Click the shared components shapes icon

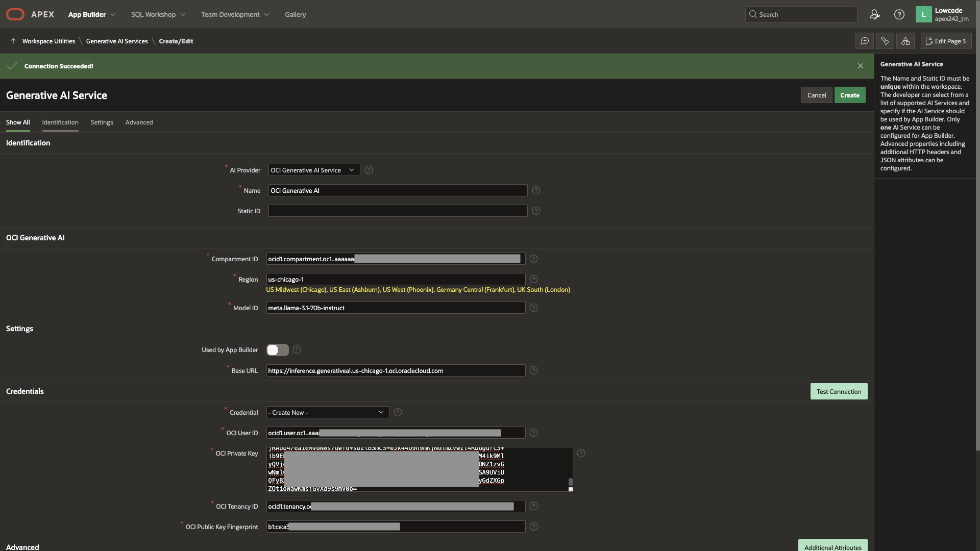pyautogui.click(x=905, y=41)
